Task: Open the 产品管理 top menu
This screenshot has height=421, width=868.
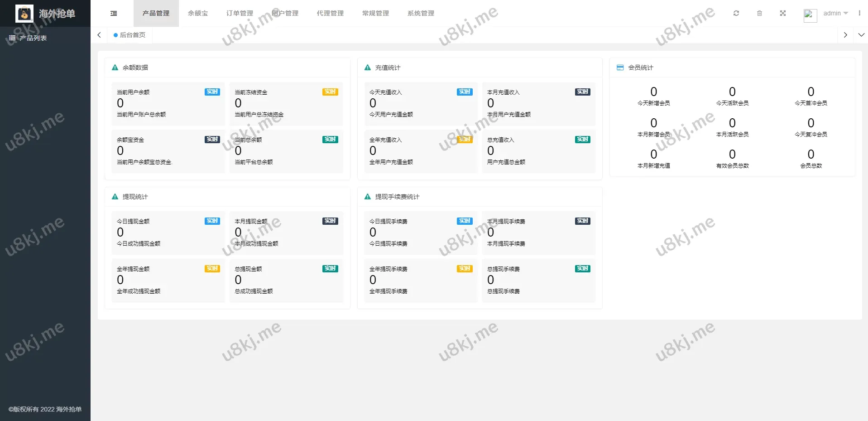Action: (156, 14)
